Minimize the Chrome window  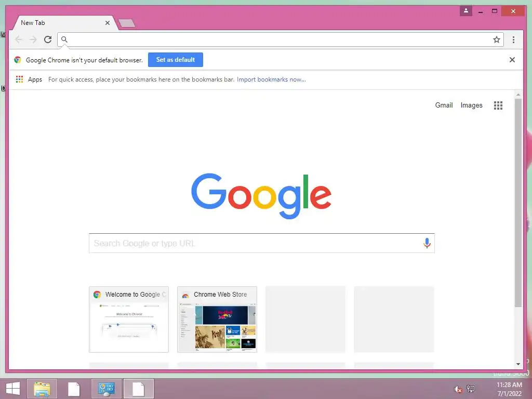point(481,11)
